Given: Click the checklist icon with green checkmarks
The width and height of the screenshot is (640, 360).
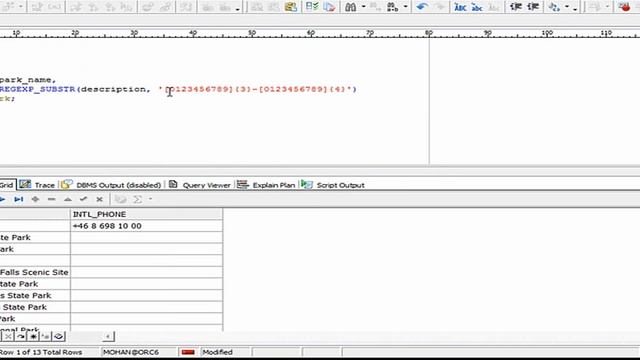Looking at the screenshot, I should (312, 7).
